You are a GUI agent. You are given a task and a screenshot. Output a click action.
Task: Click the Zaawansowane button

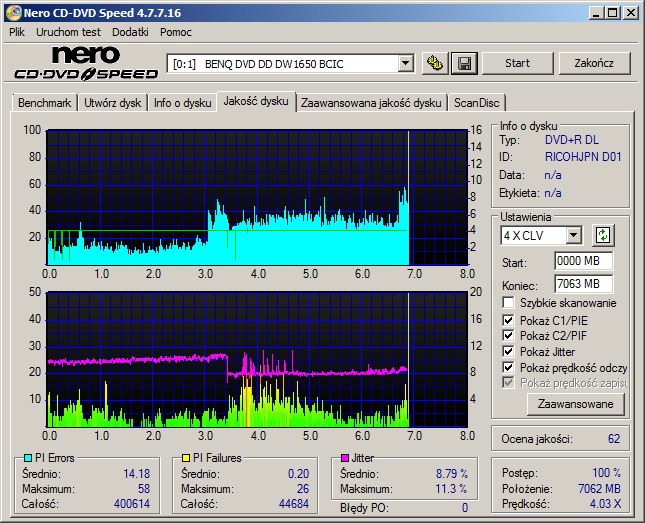click(575, 404)
